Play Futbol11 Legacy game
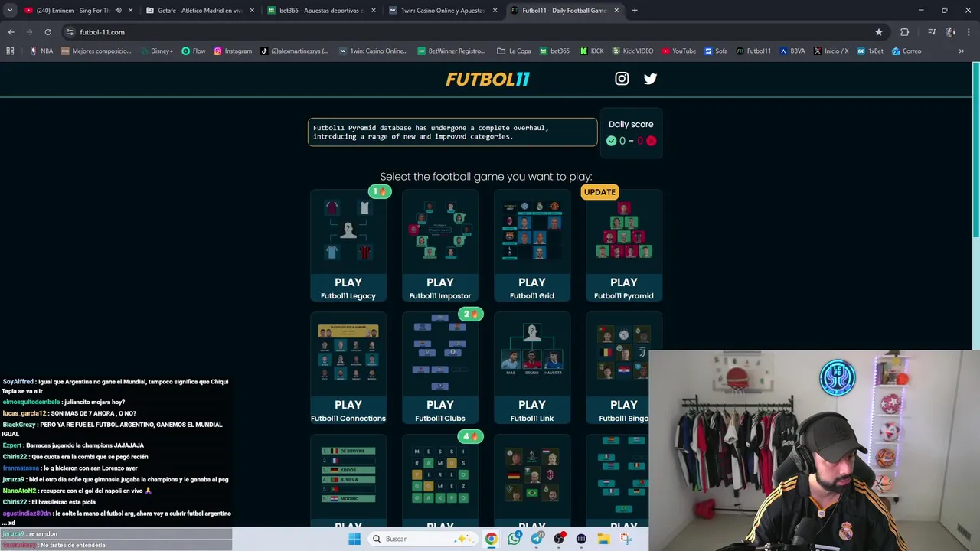The width and height of the screenshot is (980, 551). coord(348,246)
